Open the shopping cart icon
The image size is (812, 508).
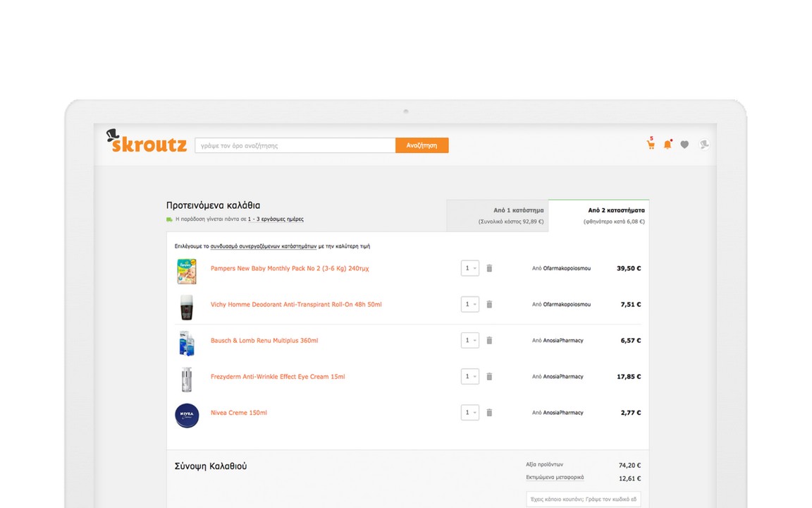click(x=651, y=144)
